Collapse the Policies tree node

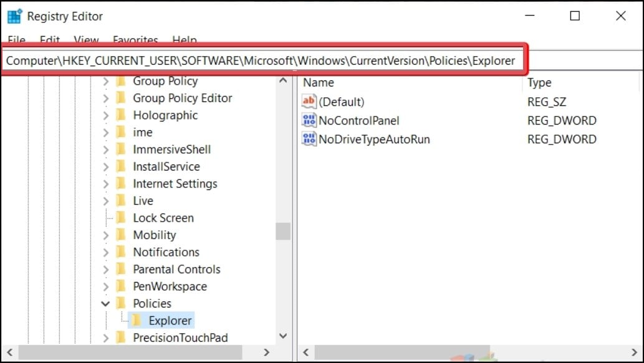coord(105,303)
